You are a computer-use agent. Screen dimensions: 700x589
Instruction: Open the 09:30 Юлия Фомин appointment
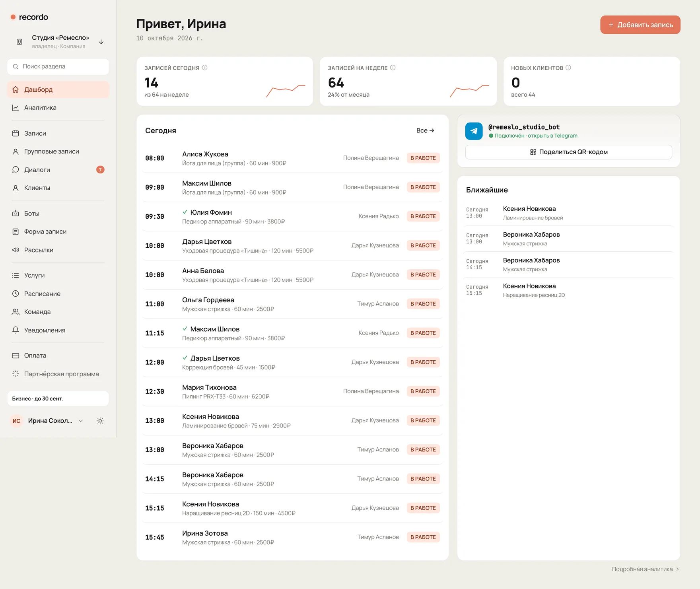(x=292, y=217)
